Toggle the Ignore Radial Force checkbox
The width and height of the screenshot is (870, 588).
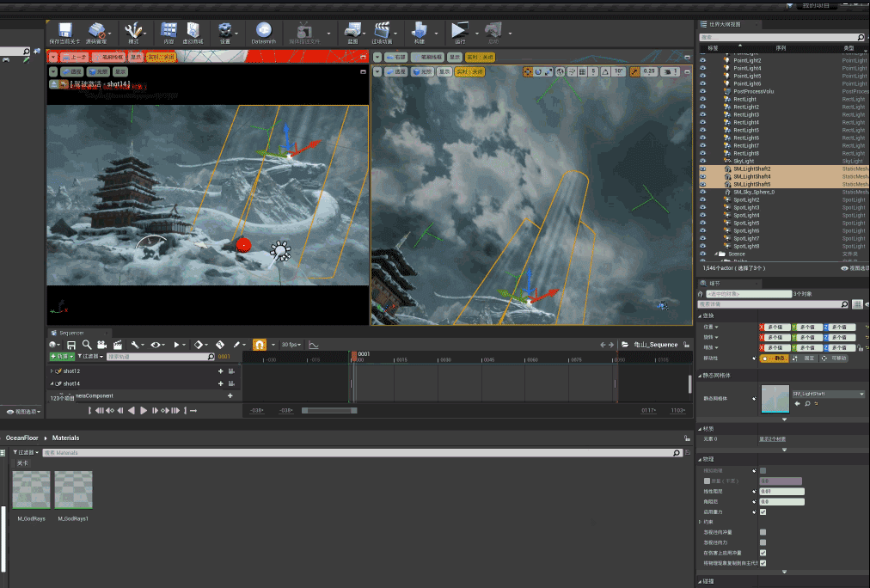coord(763,542)
